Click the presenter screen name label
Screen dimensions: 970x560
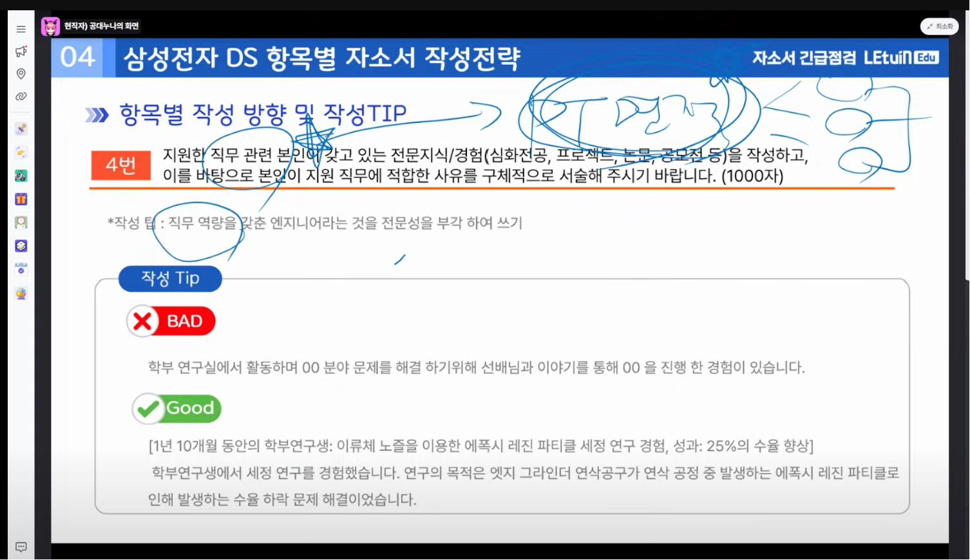point(101,26)
